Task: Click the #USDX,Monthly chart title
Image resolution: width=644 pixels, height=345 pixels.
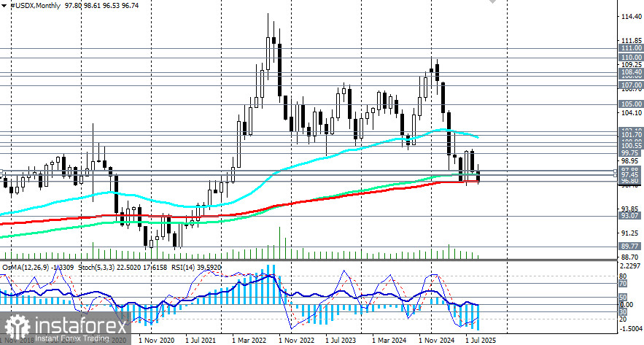Action: point(35,6)
